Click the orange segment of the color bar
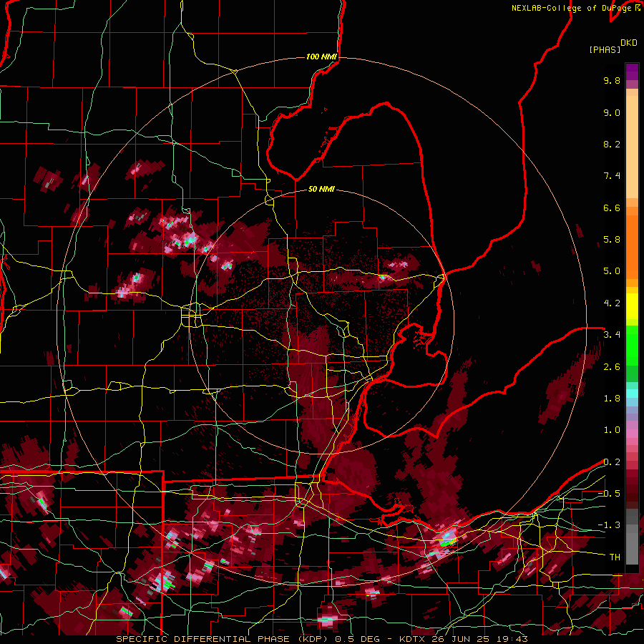The height and width of the screenshot is (644, 644). (x=632, y=243)
